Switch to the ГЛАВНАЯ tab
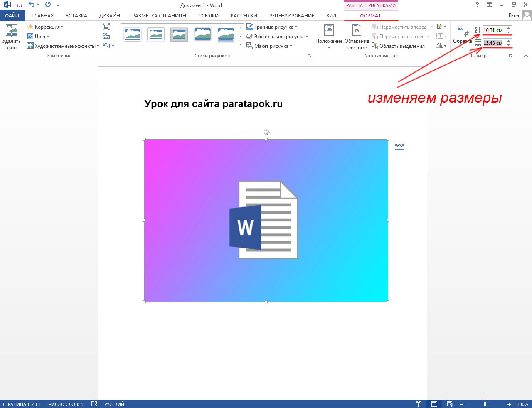532x408 pixels. [42, 16]
